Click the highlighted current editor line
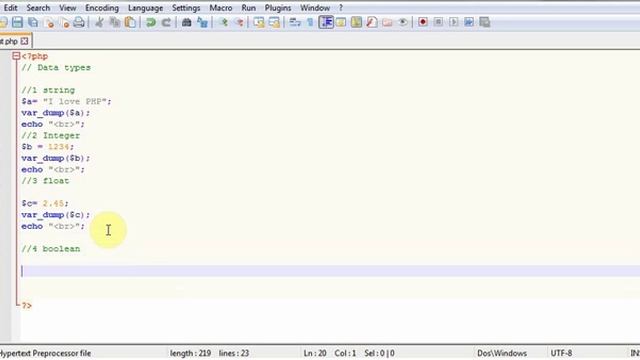 pos(330,271)
